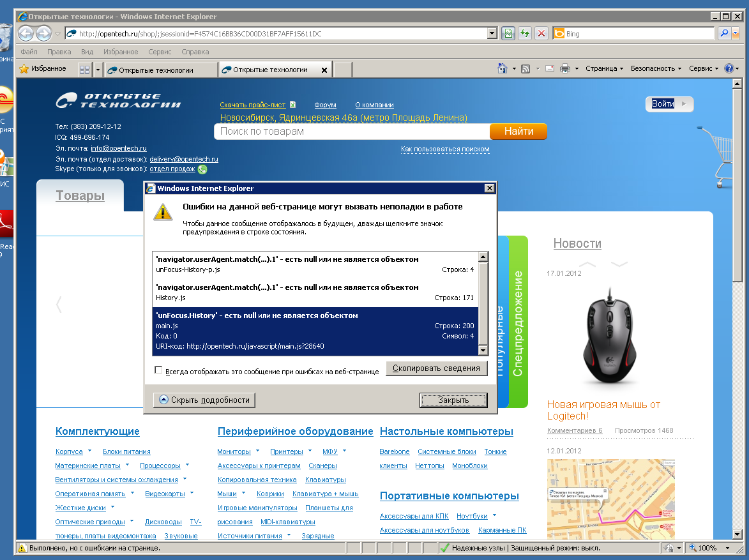Open the Избранное menu in menu bar
Image resolution: width=749 pixels, height=560 pixels.
click(121, 52)
